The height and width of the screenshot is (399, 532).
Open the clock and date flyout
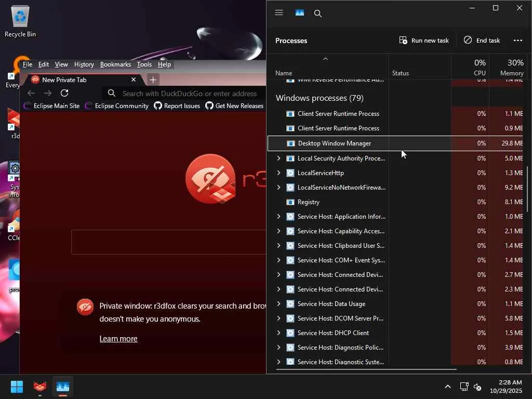click(506, 387)
